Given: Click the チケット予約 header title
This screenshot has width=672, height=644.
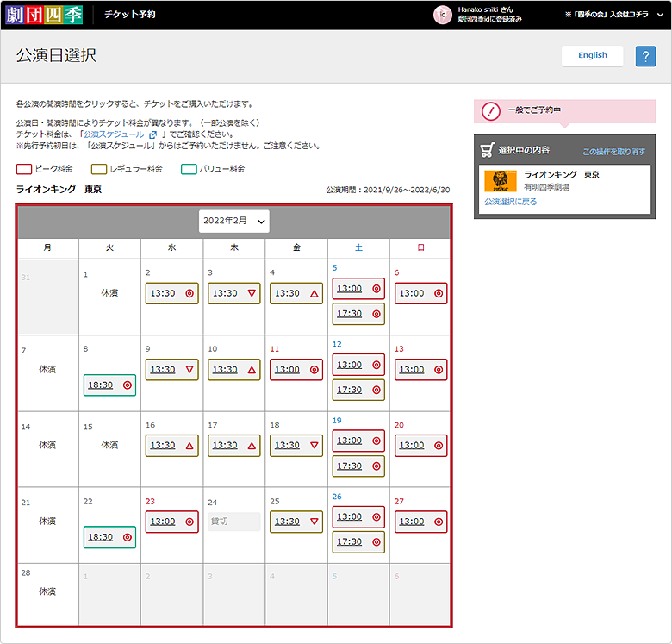Looking at the screenshot, I should point(130,15).
